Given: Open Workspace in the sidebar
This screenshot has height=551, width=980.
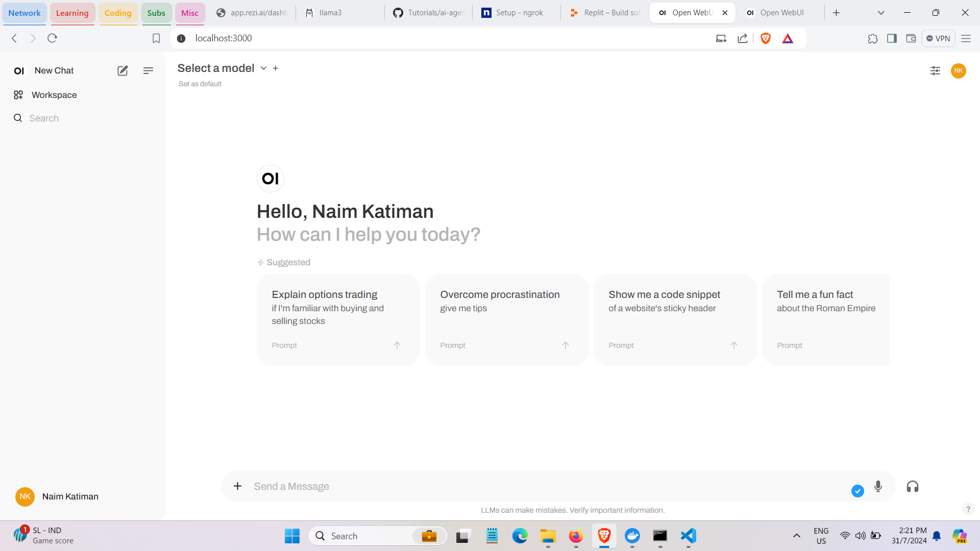Looking at the screenshot, I should pos(54,95).
